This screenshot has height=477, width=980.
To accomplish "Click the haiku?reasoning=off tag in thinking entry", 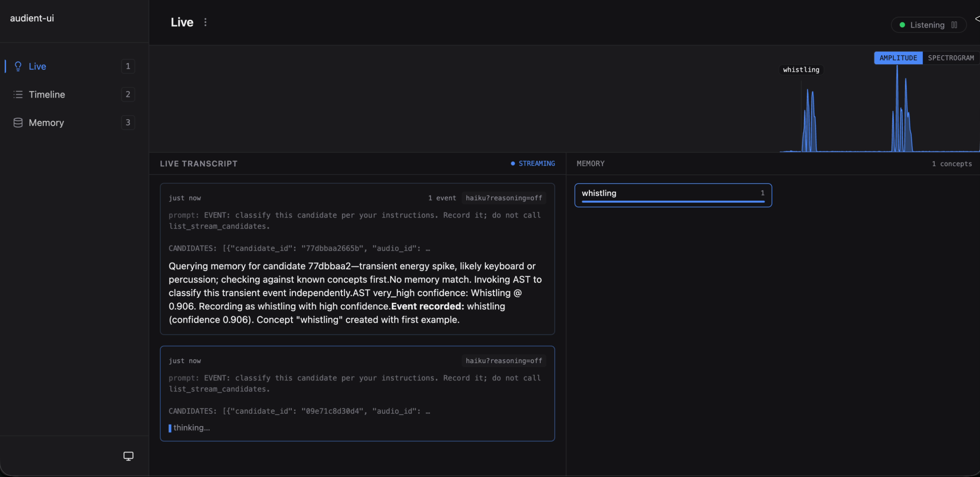I will point(504,361).
